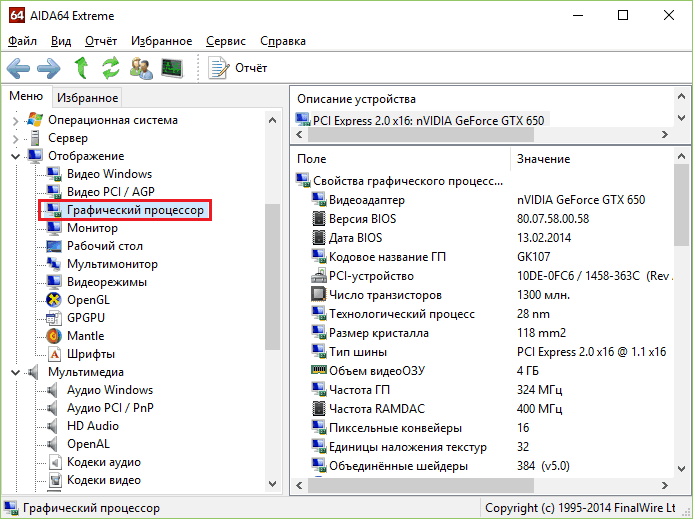This screenshot has height=519, width=693.
Task: Click the tree panel scroll up arrow
Action: 273,120
